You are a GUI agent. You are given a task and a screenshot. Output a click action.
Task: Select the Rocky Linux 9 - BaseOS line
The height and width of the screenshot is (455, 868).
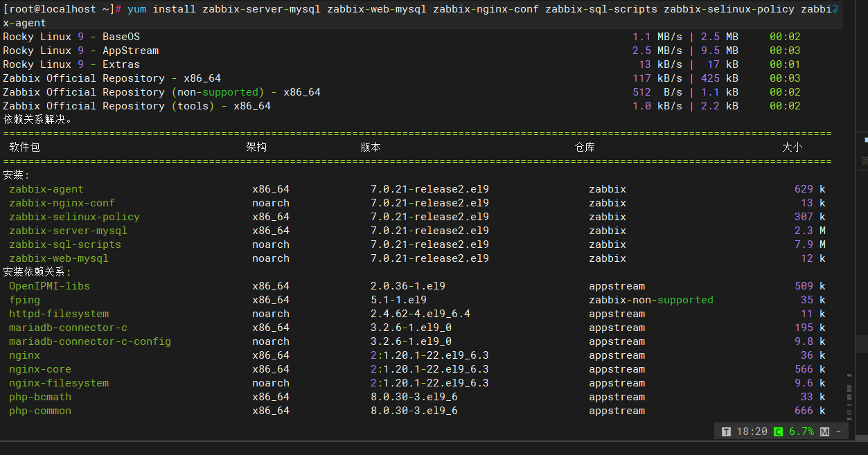402,37
